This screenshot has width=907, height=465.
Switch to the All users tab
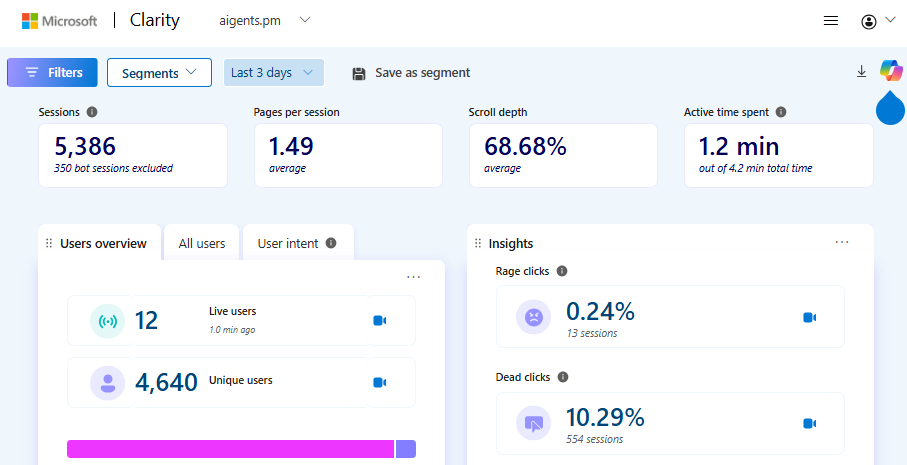[202, 243]
